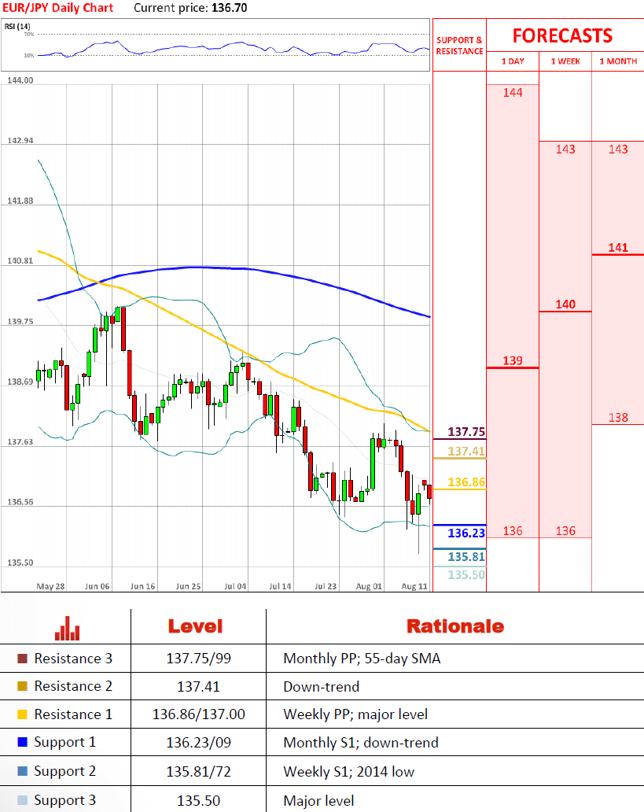644x812 pixels.
Task: Click the FORECASTS header
Action: [563, 35]
